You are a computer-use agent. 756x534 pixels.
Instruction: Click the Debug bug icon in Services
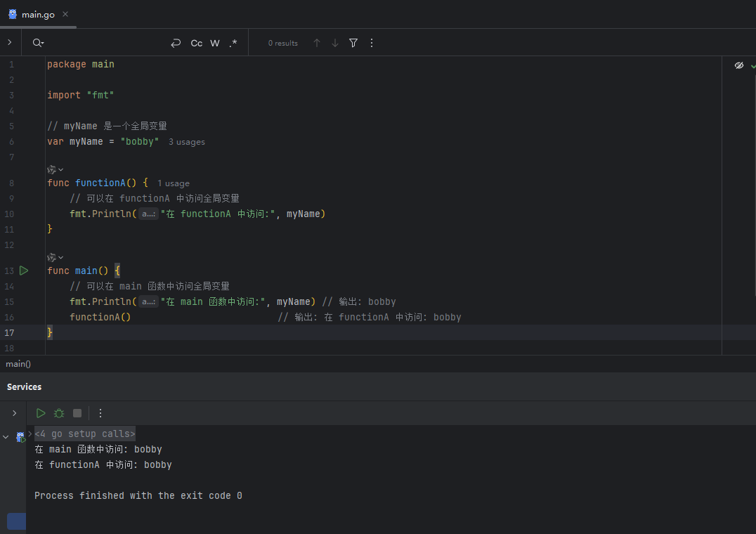click(59, 413)
